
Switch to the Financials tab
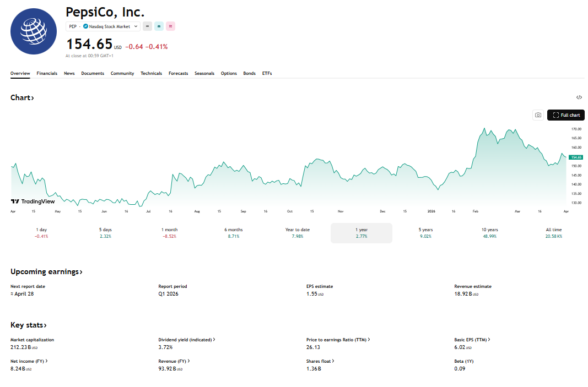(x=47, y=73)
